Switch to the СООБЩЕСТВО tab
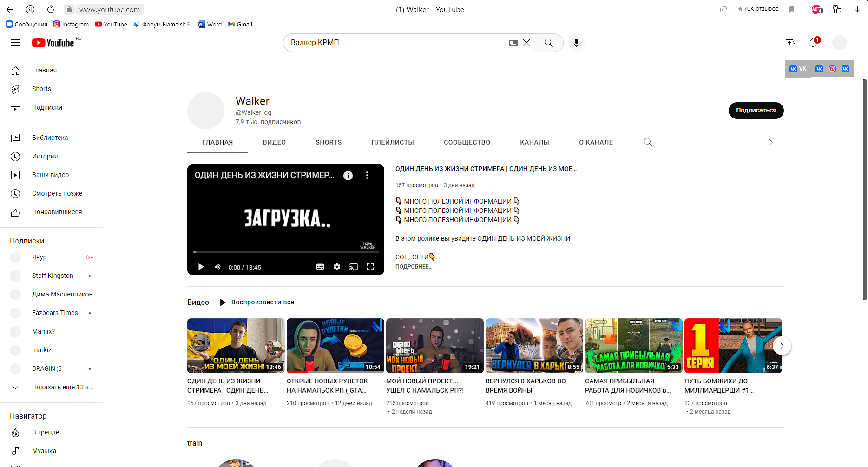 tap(467, 142)
